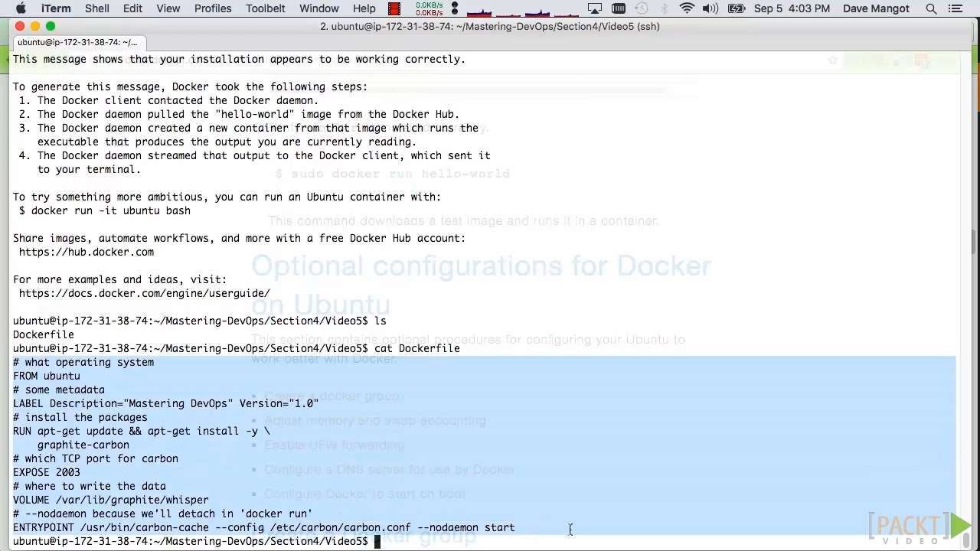Open the Window menu

tap(319, 8)
